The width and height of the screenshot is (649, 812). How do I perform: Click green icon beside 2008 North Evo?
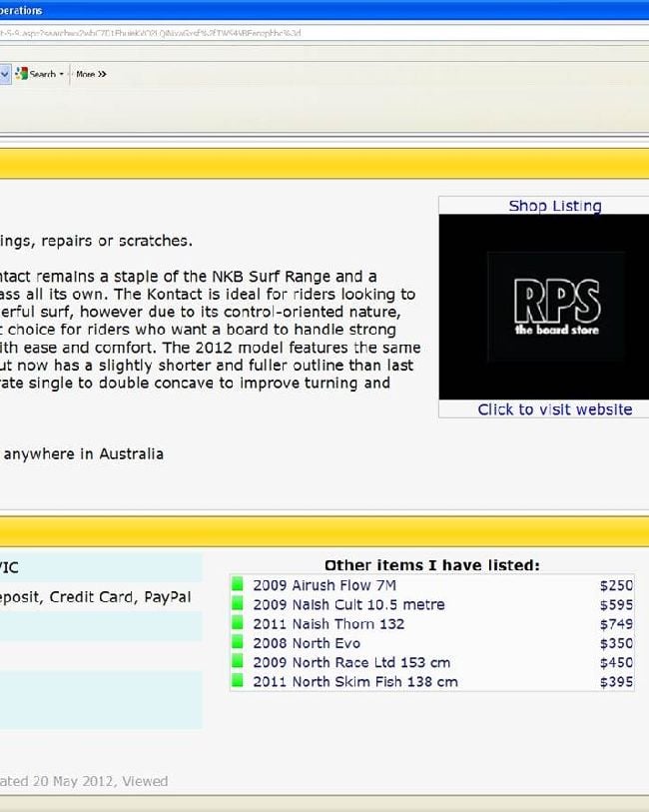pos(237,641)
